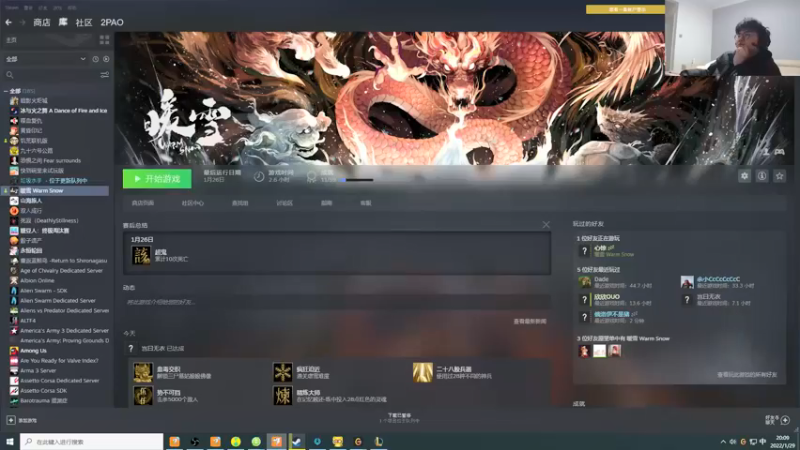Go forward with the right arrow
Screen dimensions: 800x450
[22, 22]
